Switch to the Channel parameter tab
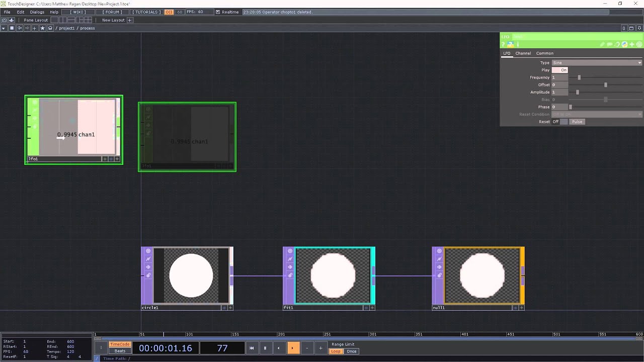This screenshot has width=644, height=362. coord(523,53)
